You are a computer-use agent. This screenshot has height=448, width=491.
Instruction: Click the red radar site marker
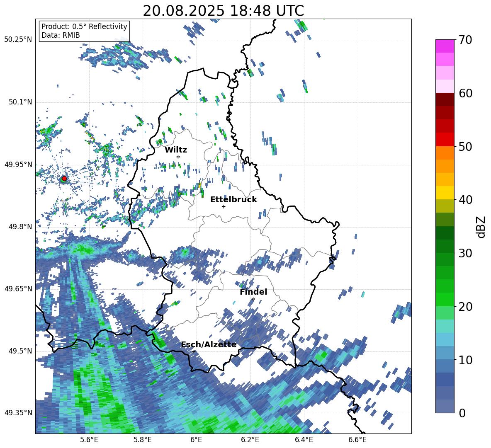64,178
